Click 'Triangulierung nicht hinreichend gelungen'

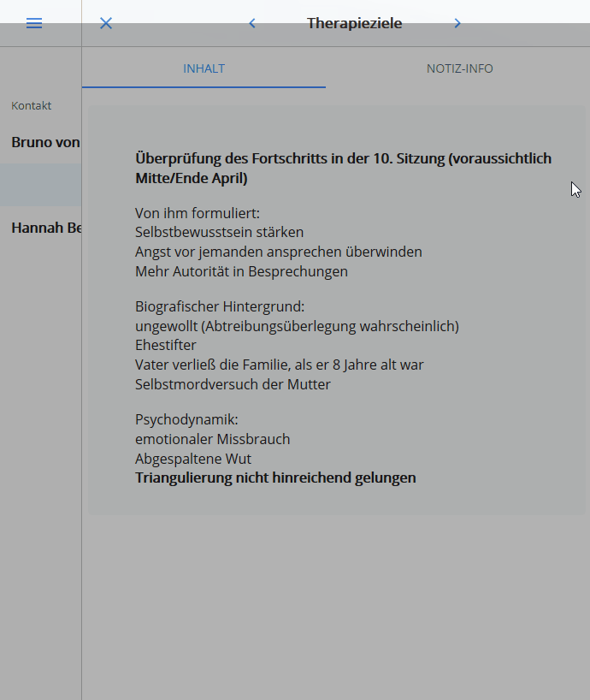tap(275, 478)
